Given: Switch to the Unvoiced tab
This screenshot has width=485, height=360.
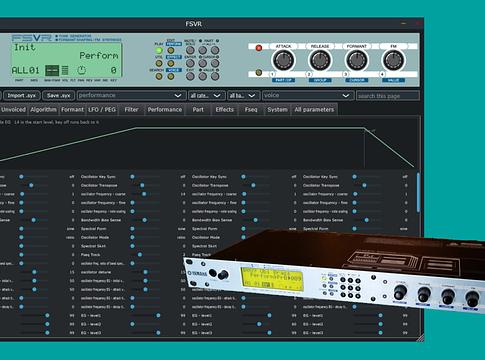Looking at the screenshot, I should click(x=13, y=110).
